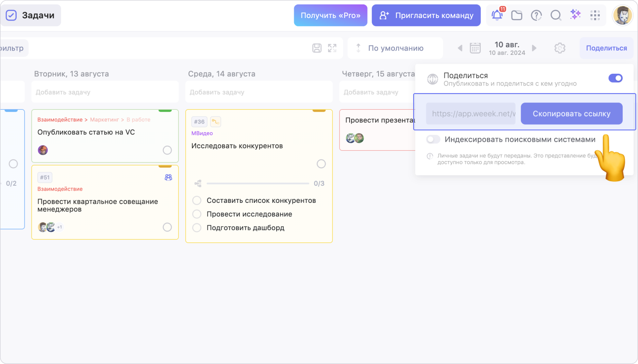Complete the Опубликовать статью на VC task
This screenshot has width=638, height=364.
coord(167,150)
